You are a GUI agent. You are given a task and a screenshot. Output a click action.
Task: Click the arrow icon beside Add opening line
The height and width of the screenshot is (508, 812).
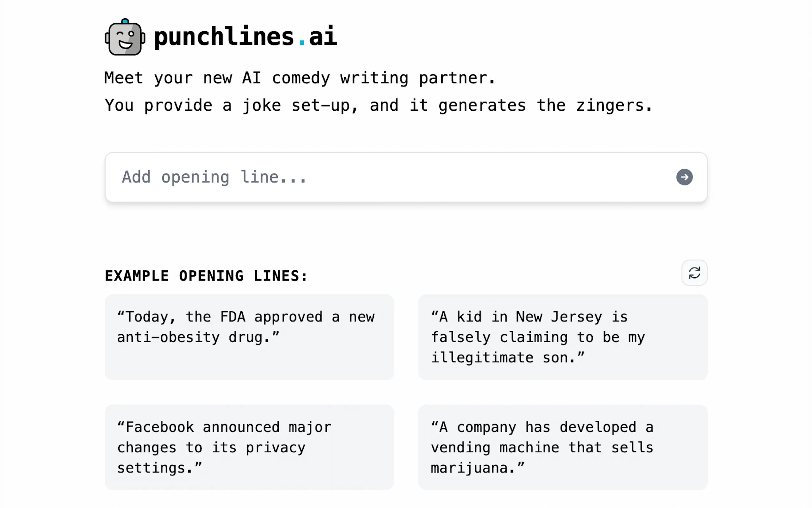coord(684,177)
